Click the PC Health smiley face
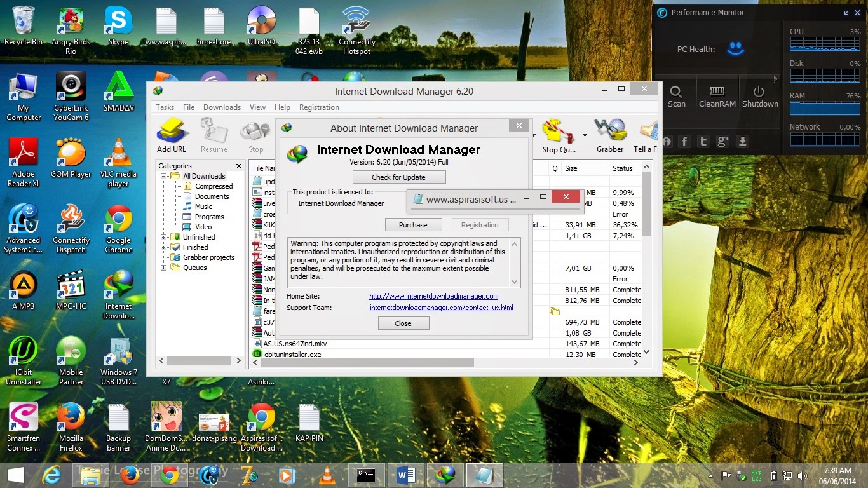Screen dimensions: 868x488 (x=736, y=49)
